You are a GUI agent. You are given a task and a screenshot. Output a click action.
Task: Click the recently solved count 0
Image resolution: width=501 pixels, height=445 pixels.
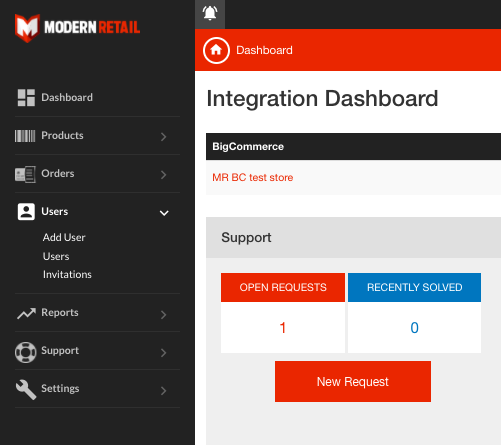pos(414,328)
